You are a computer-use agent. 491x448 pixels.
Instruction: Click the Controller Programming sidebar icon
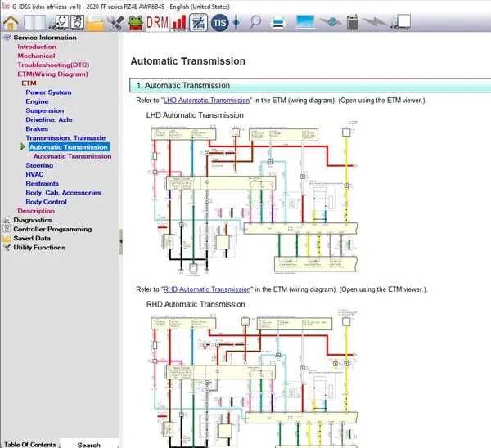click(7, 229)
